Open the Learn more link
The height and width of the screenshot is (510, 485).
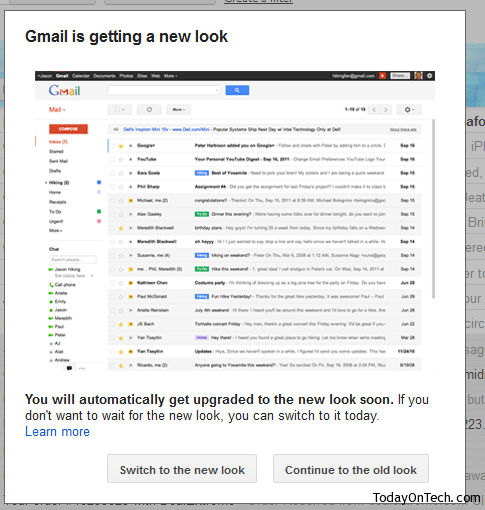click(x=57, y=431)
